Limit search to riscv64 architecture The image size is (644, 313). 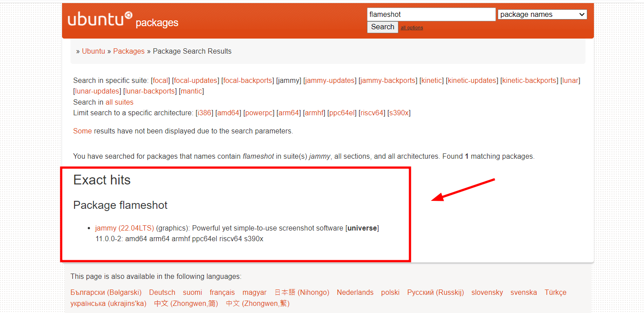click(371, 113)
